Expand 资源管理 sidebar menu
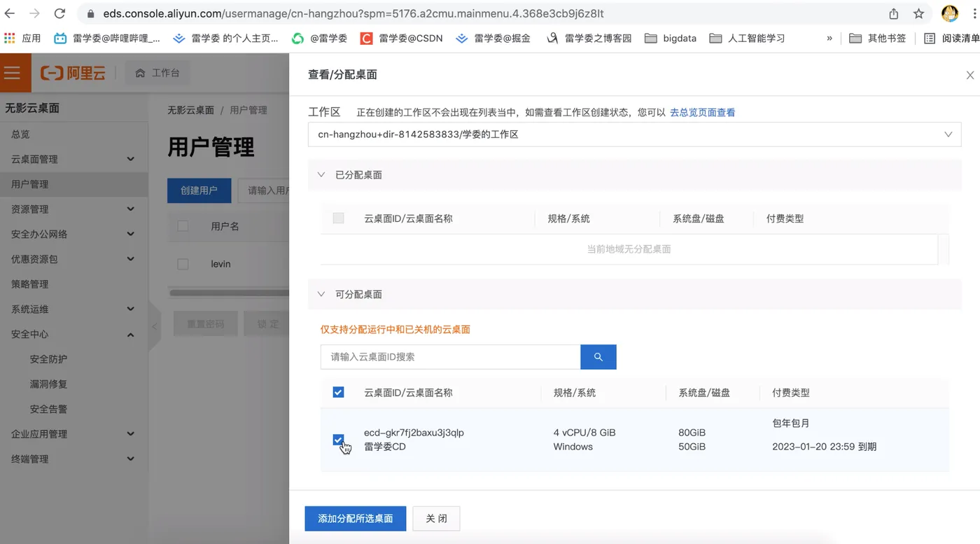 pyautogui.click(x=73, y=209)
